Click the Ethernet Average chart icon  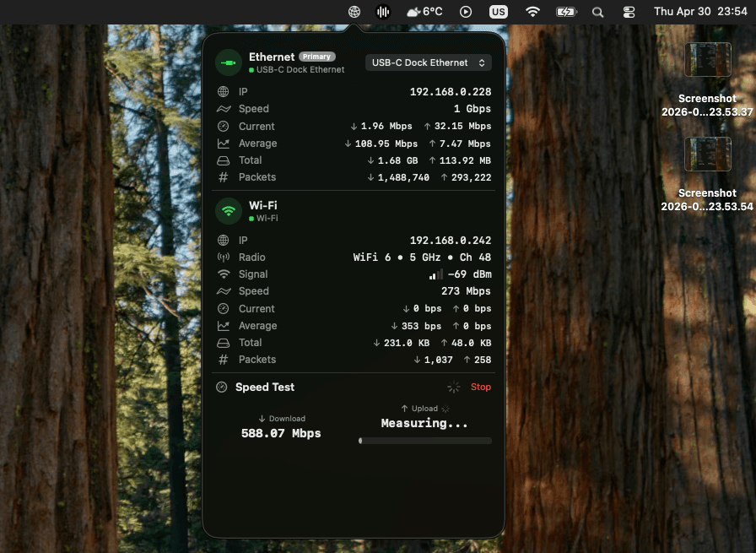(x=224, y=144)
